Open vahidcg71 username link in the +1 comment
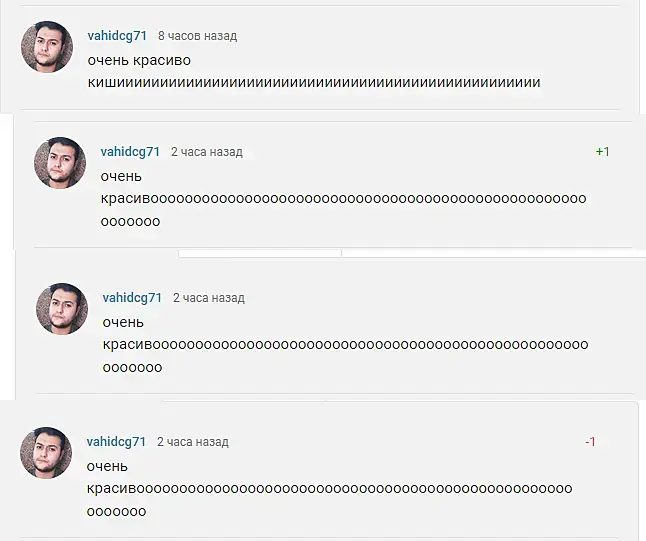The width and height of the screenshot is (646, 541). pos(130,152)
